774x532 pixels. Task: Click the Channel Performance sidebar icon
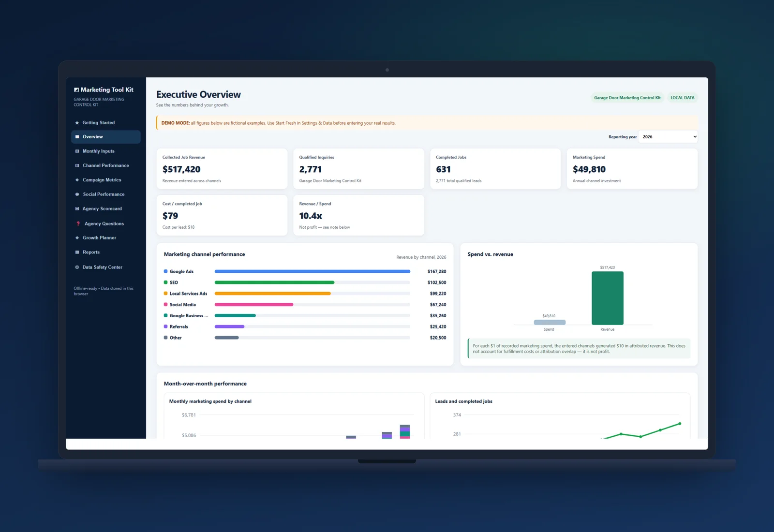click(77, 165)
